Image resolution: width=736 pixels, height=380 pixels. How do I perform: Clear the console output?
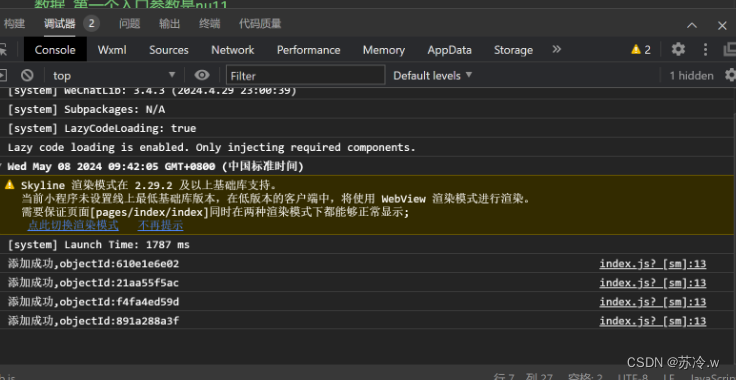27,75
